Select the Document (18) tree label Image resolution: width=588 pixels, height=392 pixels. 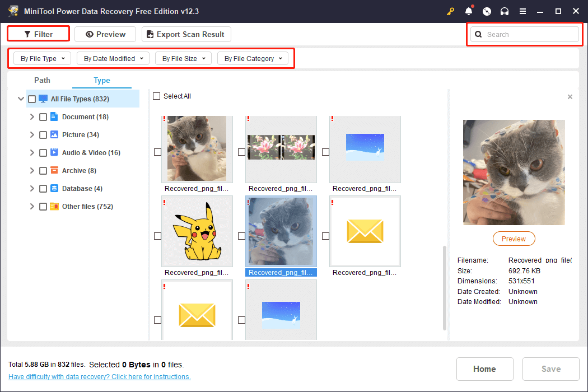pyautogui.click(x=85, y=116)
